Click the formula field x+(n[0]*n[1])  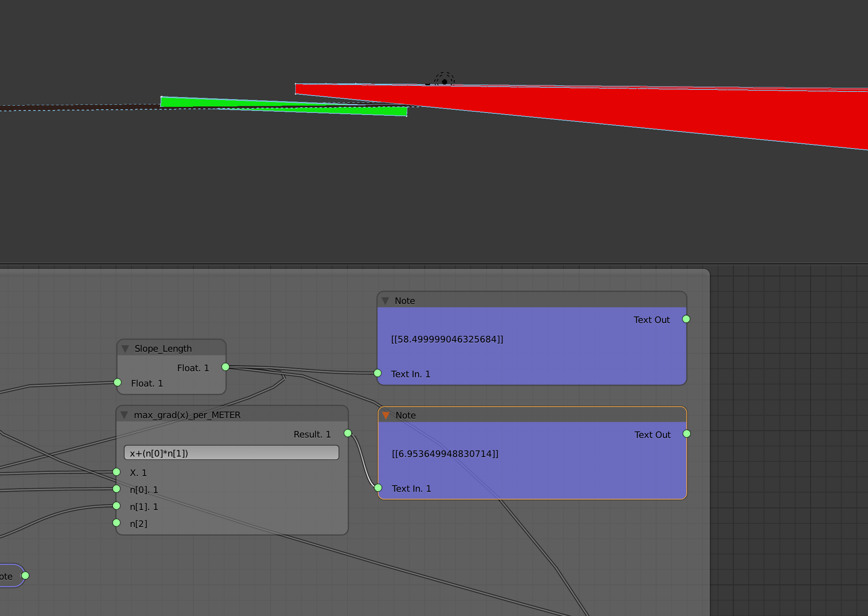click(231, 453)
